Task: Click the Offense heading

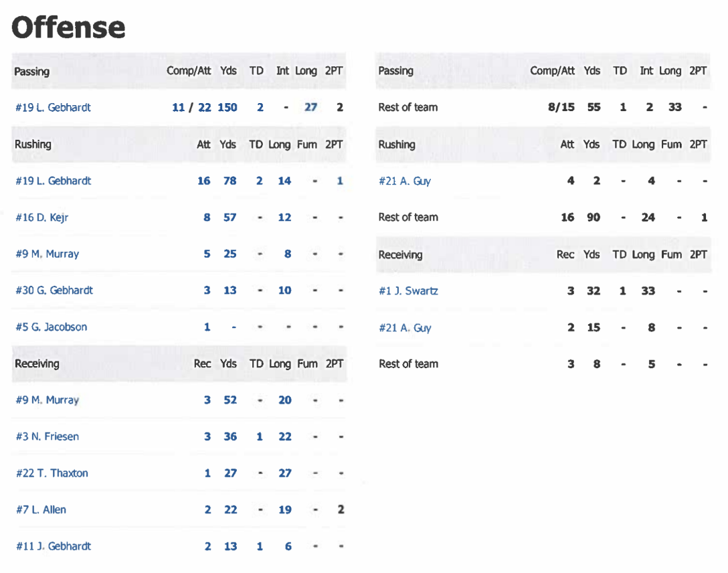Action: [x=68, y=27]
